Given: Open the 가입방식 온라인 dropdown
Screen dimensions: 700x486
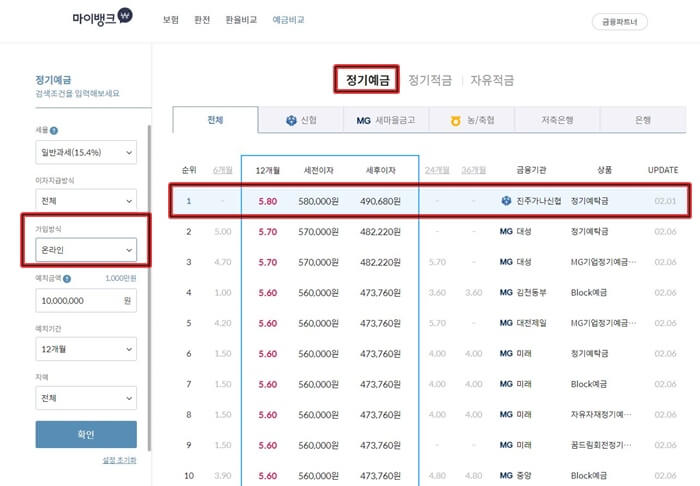Looking at the screenshot, I should pyautogui.click(x=86, y=250).
